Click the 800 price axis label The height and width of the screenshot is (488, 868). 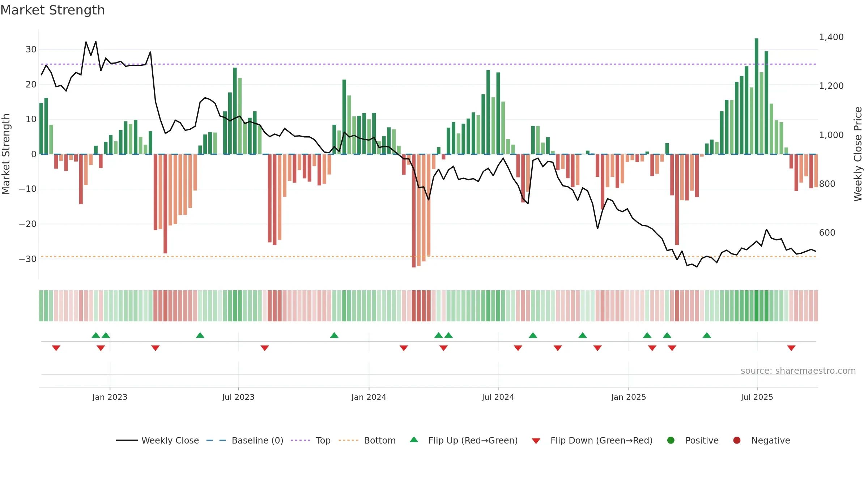pyautogui.click(x=827, y=184)
